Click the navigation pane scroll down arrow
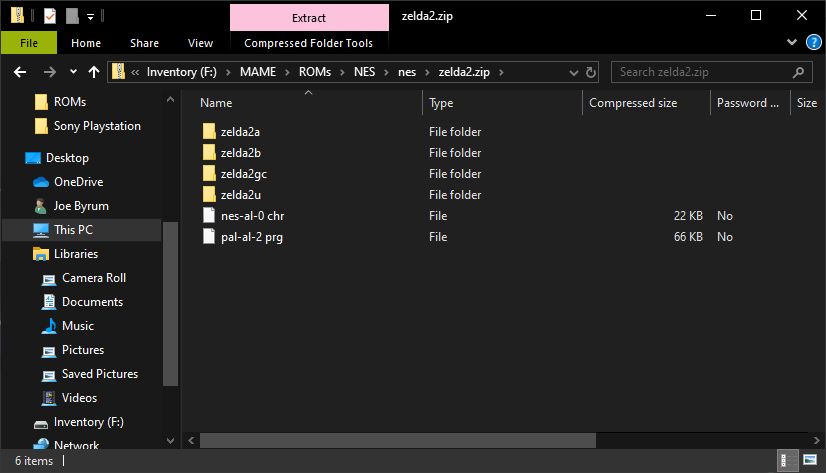Viewport: 826px width, 473px height. [x=170, y=441]
